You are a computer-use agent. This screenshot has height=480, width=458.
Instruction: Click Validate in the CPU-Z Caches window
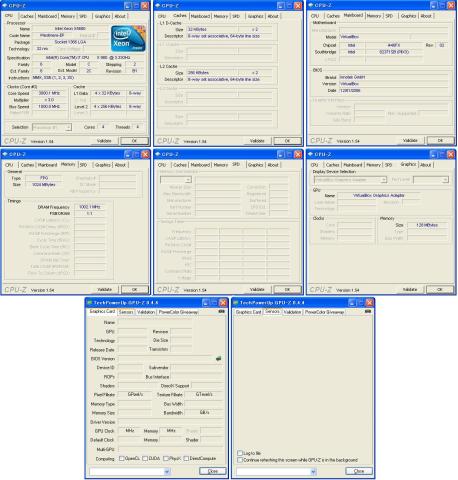click(x=257, y=141)
